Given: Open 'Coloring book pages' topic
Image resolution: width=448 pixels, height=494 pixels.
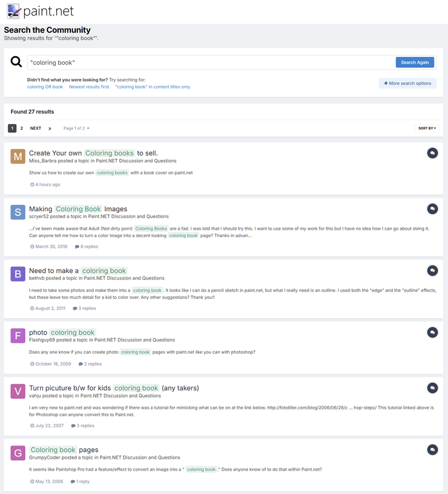Looking at the screenshot, I should (x=64, y=450).
